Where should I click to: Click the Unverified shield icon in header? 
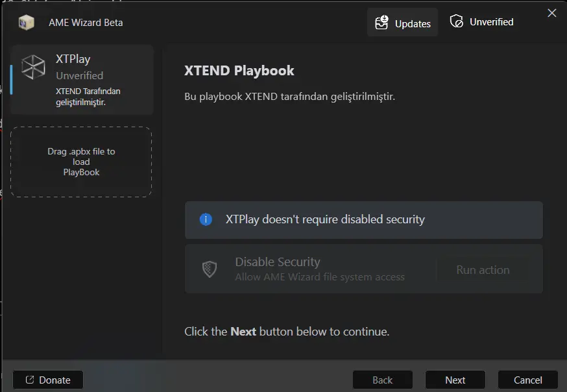tap(456, 21)
